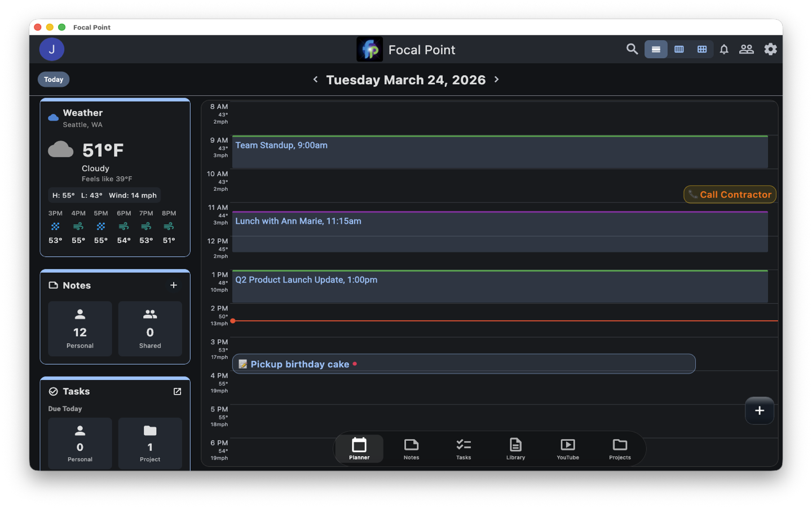Open the Library tab

point(515,449)
